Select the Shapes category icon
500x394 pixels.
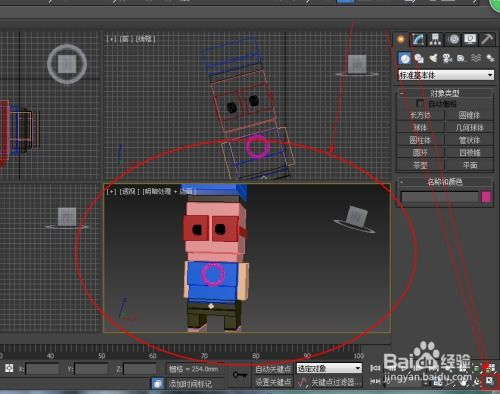click(x=419, y=59)
